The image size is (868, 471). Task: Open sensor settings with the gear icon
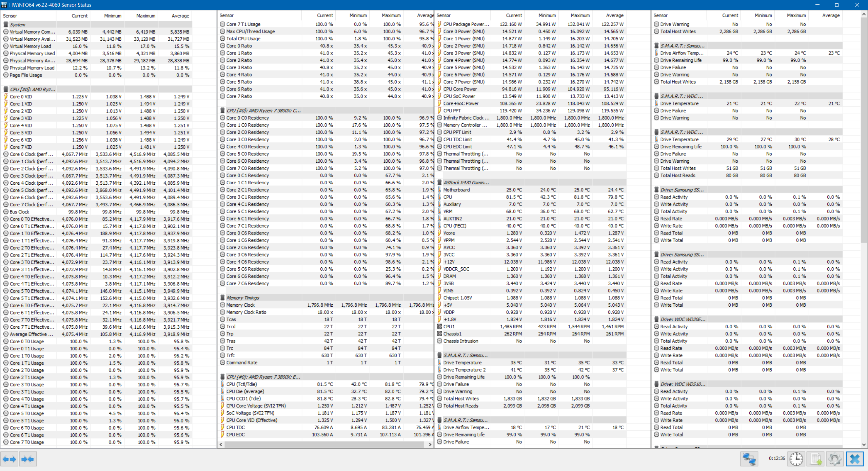(x=835, y=459)
